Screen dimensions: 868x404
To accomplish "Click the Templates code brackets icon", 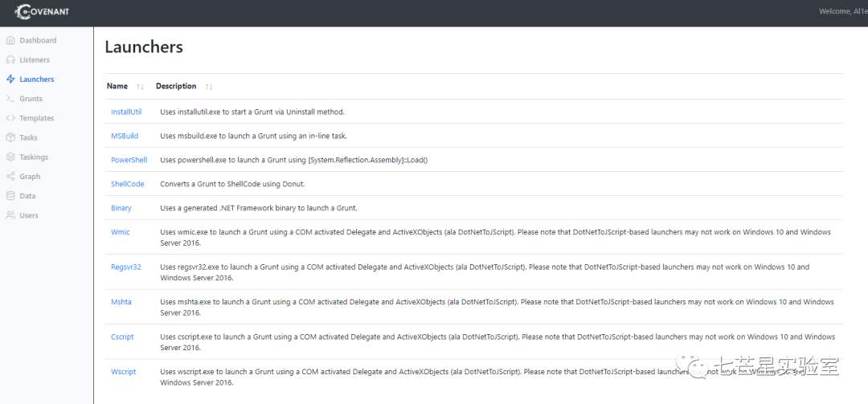I will [x=10, y=118].
